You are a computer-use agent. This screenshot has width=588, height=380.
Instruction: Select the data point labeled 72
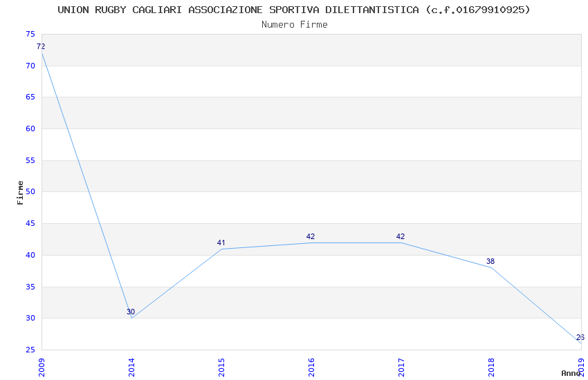pyautogui.click(x=42, y=53)
